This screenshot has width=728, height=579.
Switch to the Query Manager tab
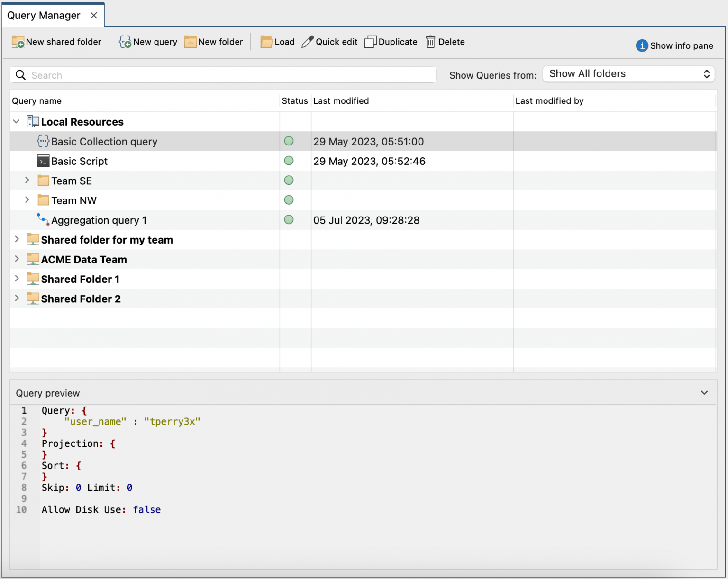(x=44, y=15)
